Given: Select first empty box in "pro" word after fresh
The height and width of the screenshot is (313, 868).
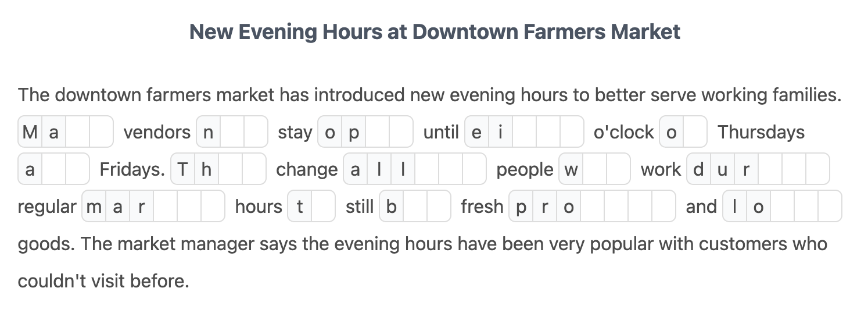Looking at the screenshot, I should point(593,207).
